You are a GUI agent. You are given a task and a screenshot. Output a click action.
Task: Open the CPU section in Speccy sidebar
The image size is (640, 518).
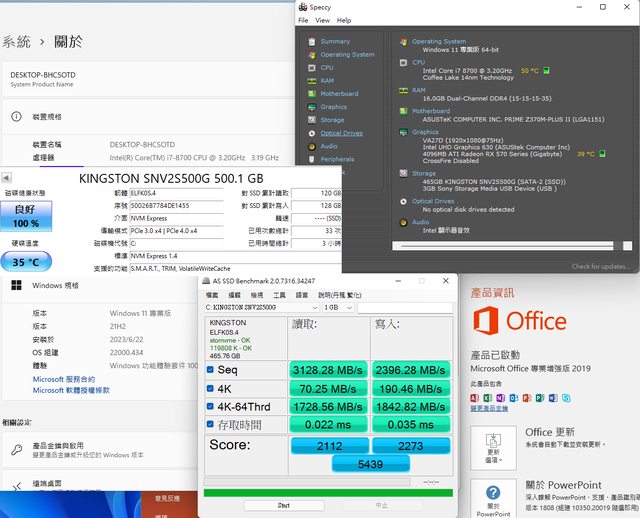coord(326,68)
